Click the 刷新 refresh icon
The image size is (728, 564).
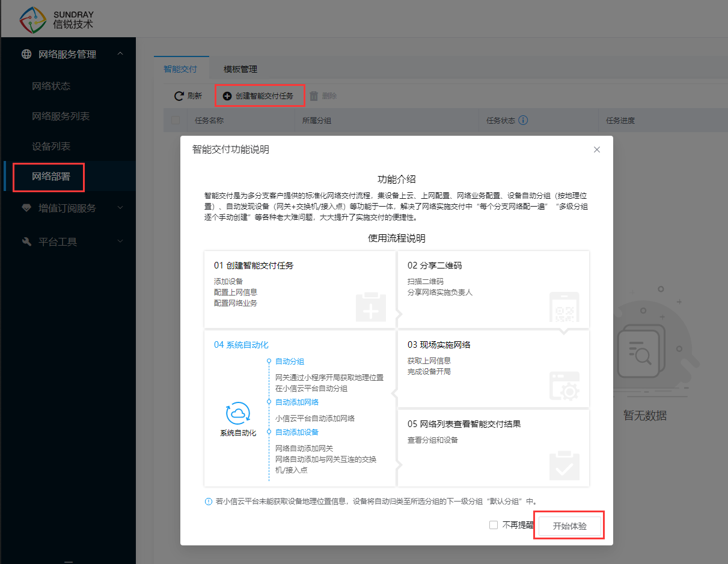pyautogui.click(x=179, y=96)
